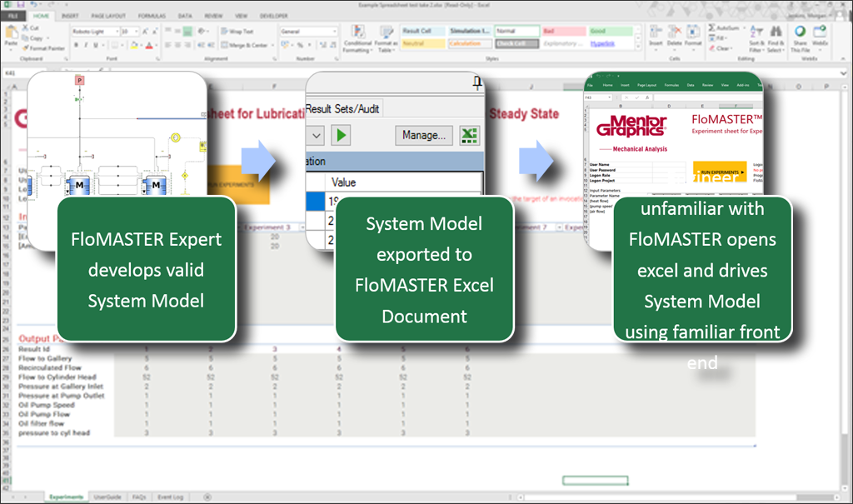This screenshot has width=853, height=504.
Task: Toggle bold formatting in Font group
Action: (75, 45)
